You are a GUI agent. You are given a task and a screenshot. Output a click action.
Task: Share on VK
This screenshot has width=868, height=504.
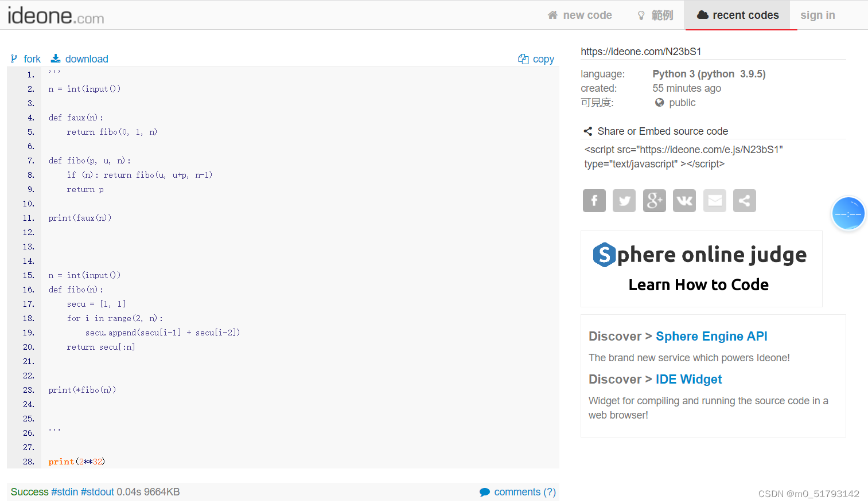684,201
